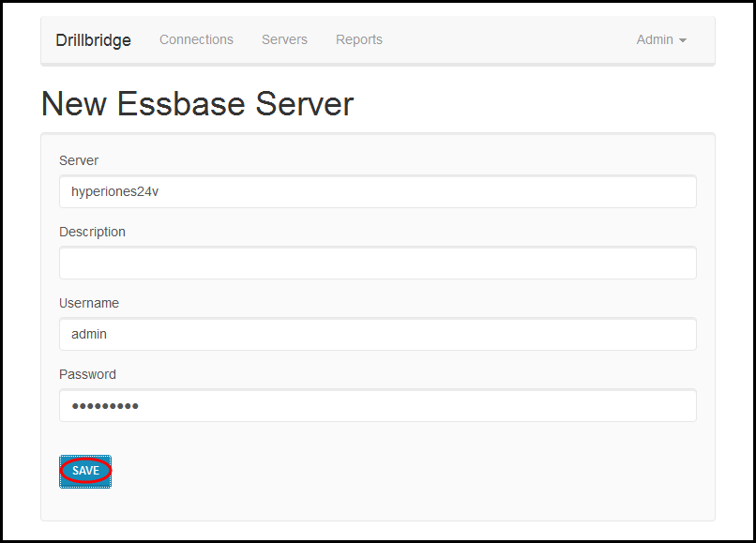The image size is (756, 543).
Task: Click the word Server in page heading
Action: tap(305, 104)
